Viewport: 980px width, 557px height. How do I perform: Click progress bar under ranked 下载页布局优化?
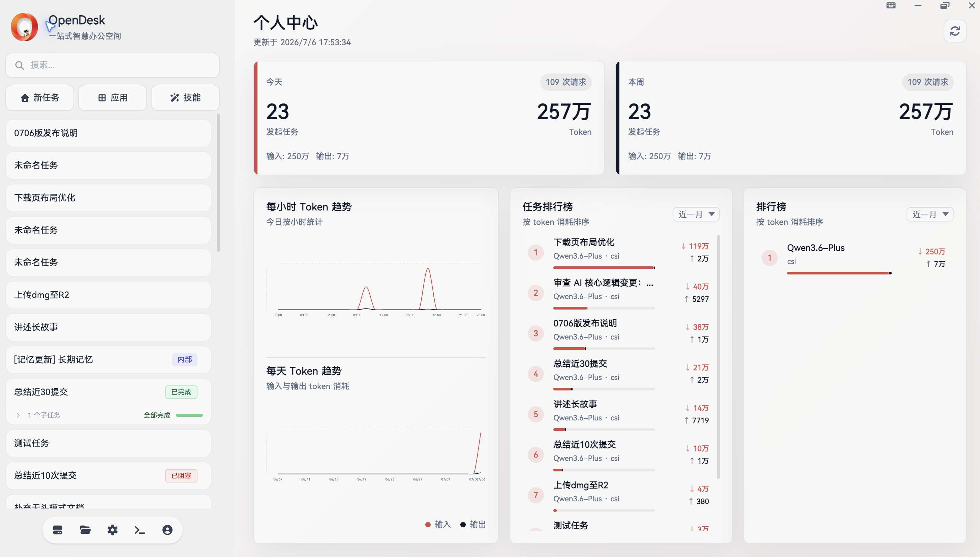[604, 267]
